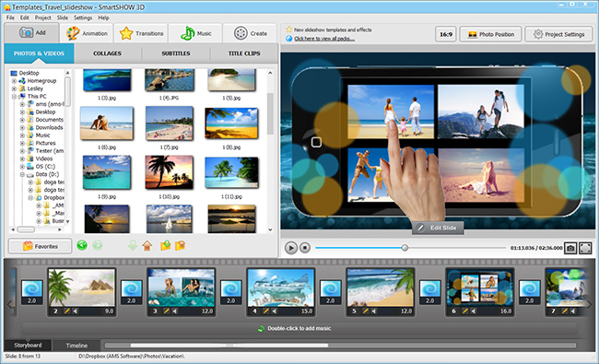Screen dimensions: 599x364
Task: Switch to the Subtitles tab
Action: tap(176, 53)
